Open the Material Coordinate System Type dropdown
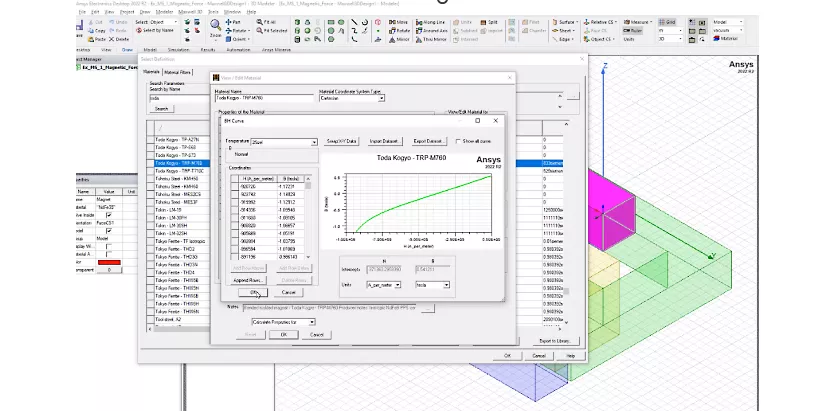Viewport: 835px width, 411px height. [x=352, y=98]
